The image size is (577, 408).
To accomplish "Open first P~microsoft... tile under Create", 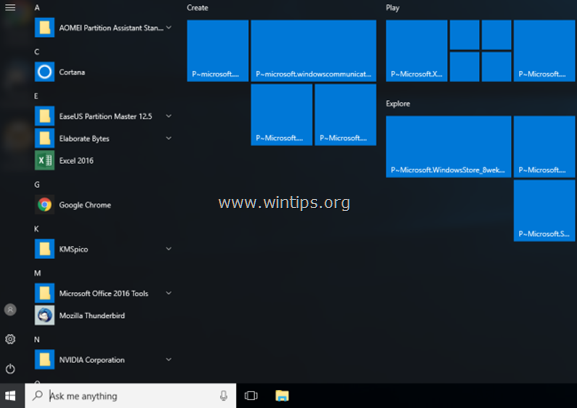I will coord(218,51).
